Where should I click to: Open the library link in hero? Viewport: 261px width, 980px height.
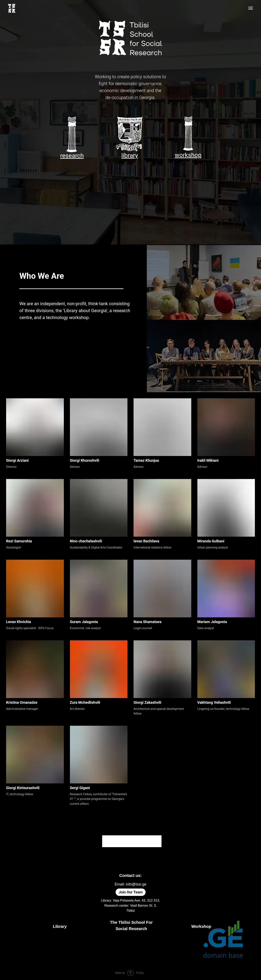tap(130, 156)
